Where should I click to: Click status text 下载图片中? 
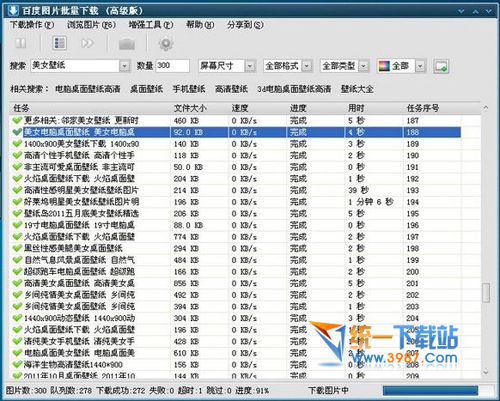click(x=328, y=390)
